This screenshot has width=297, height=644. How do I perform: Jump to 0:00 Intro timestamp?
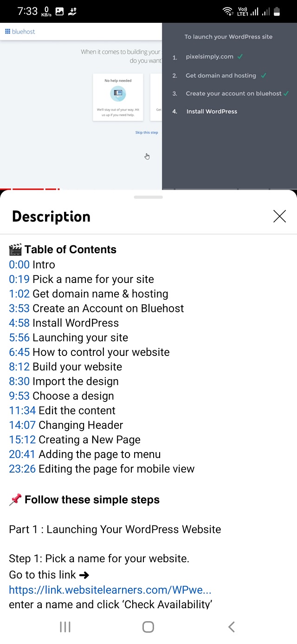coord(19,265)
